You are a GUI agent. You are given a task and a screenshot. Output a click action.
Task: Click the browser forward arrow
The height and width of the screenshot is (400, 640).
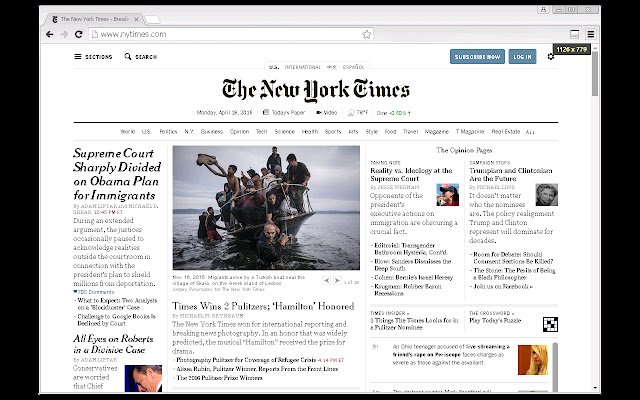pos(64,34)
